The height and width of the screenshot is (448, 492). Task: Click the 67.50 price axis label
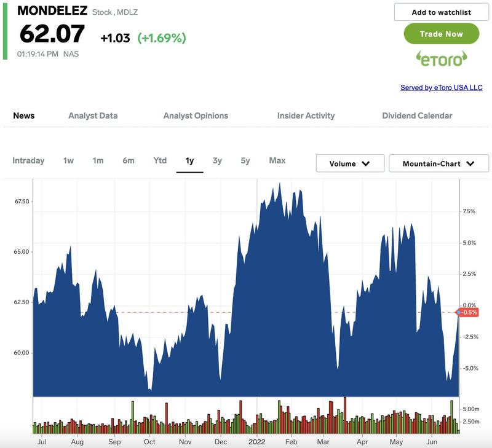(x=22, y=202)
